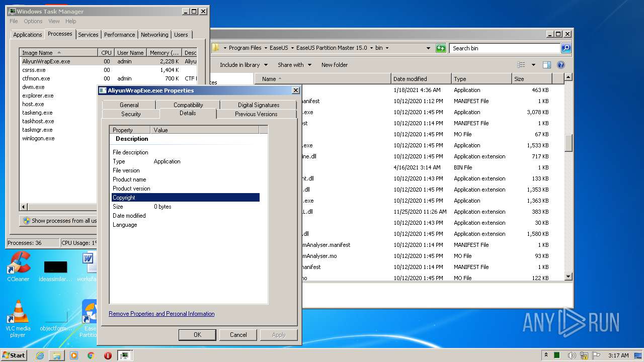Switch to Services tab in Task Manager
644x362 pixels.
pos(88,35)
